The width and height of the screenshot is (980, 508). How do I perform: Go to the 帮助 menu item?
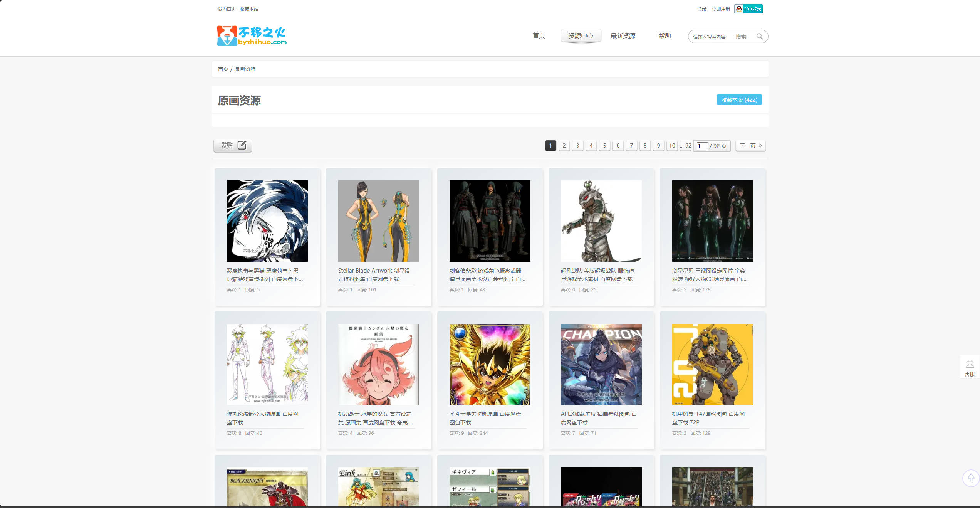665,36
